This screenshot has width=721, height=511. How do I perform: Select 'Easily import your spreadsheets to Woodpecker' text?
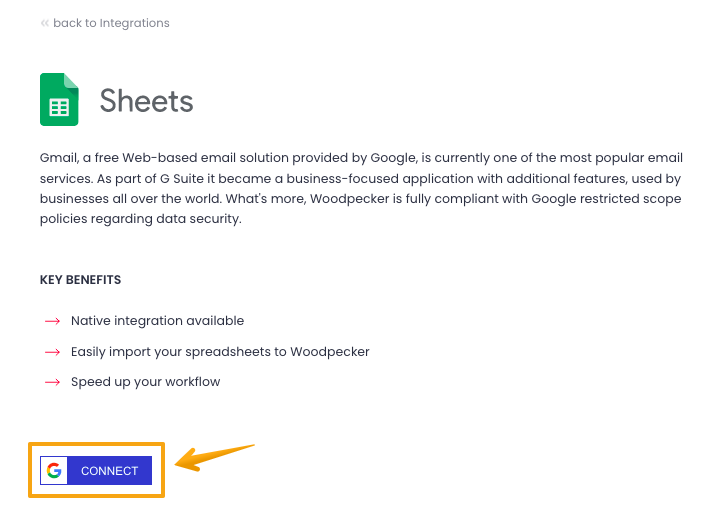click(220, 352)
